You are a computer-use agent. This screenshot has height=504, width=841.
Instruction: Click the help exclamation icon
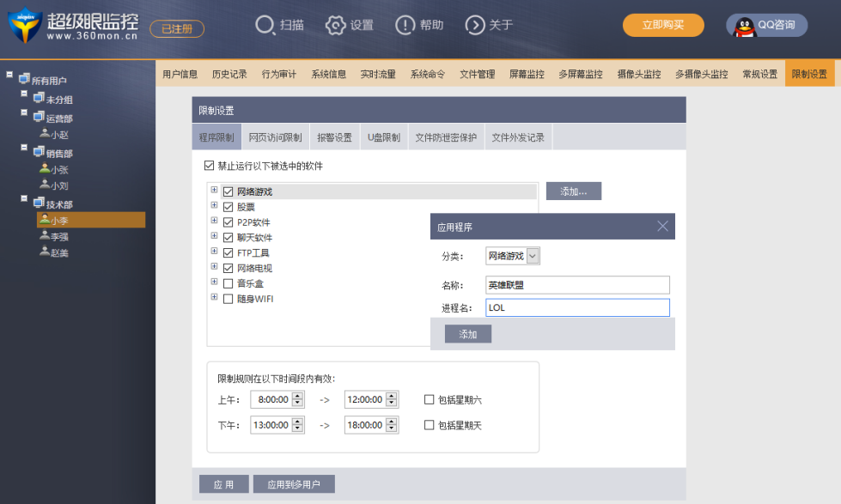(405, 26)
